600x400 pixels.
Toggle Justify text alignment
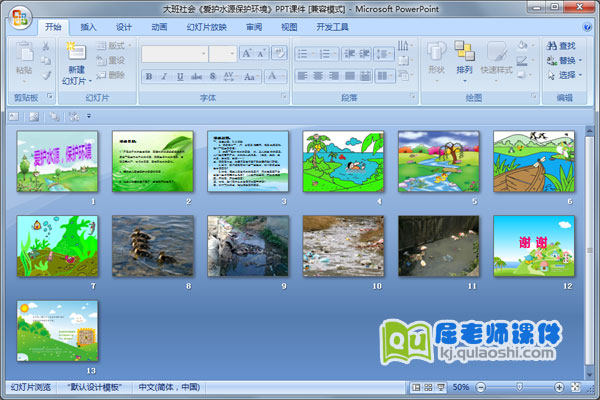[349, 76]
